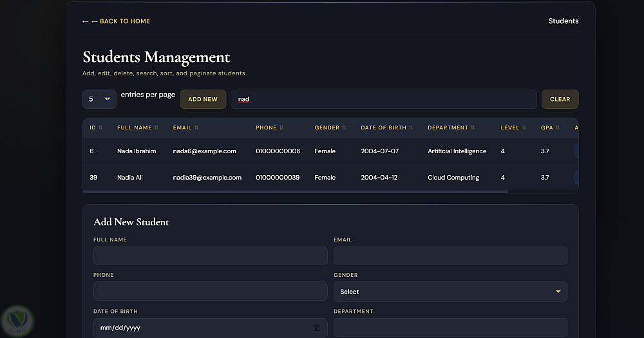Click the date 2004-04-12

(379, 178)
